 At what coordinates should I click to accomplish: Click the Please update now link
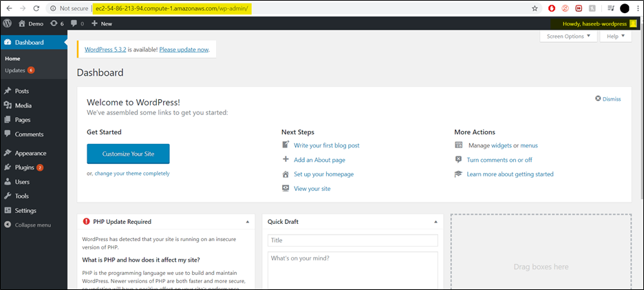point(184,50)
